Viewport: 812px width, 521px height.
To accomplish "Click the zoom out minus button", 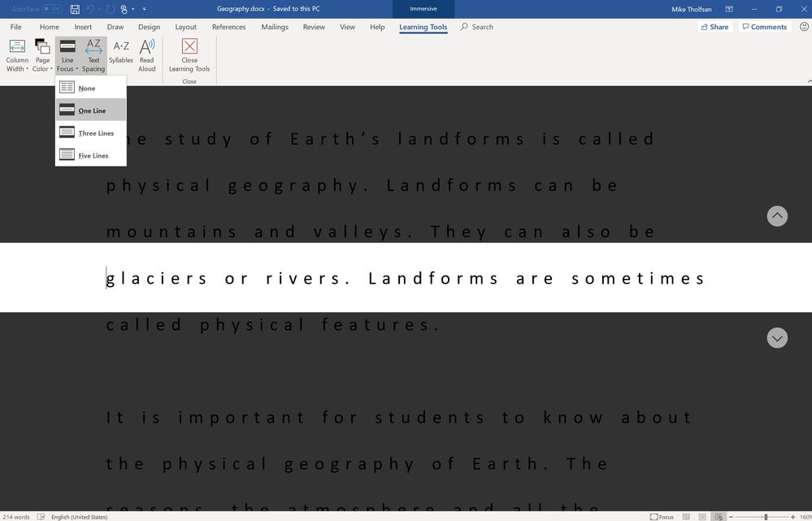I will tap(731, 517).
